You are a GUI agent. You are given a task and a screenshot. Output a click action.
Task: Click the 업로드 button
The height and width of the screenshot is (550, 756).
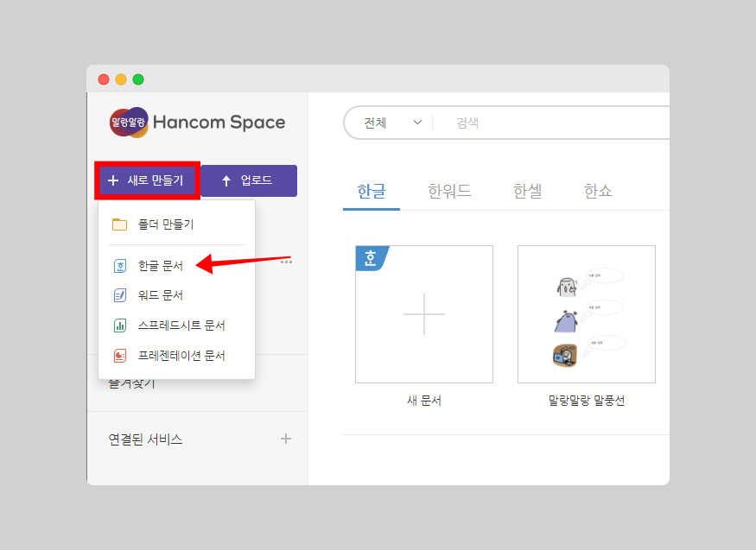[249, 180]
